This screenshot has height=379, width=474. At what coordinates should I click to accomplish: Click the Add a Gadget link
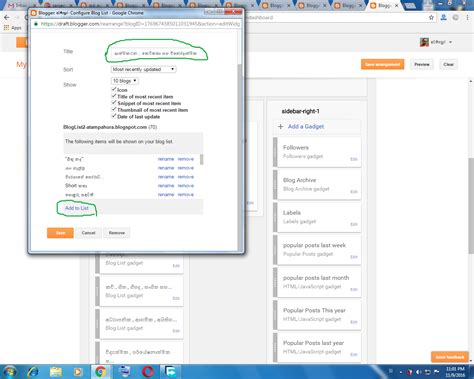point(306,127)
